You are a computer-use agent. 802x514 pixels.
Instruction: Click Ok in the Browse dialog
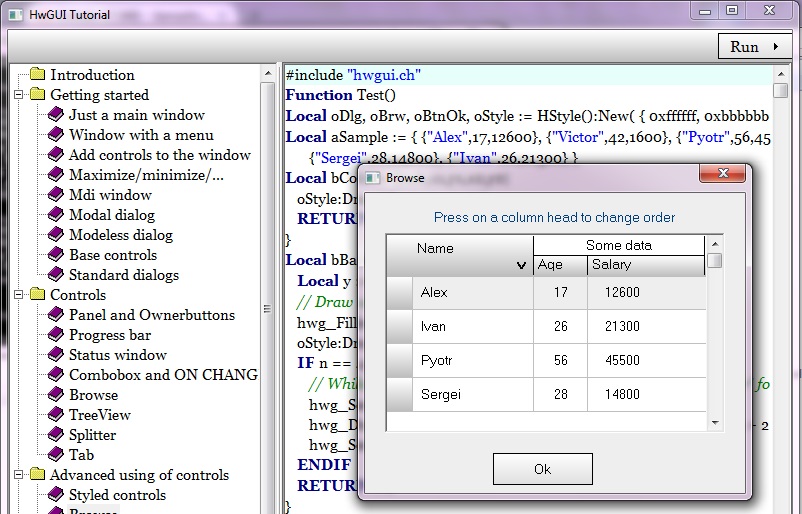543,469
